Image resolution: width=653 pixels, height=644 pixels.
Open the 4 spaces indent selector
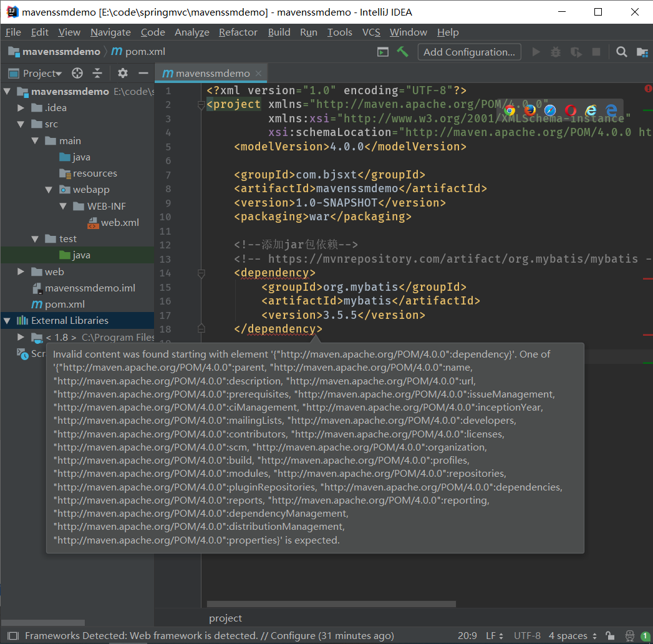pos(573,636)
